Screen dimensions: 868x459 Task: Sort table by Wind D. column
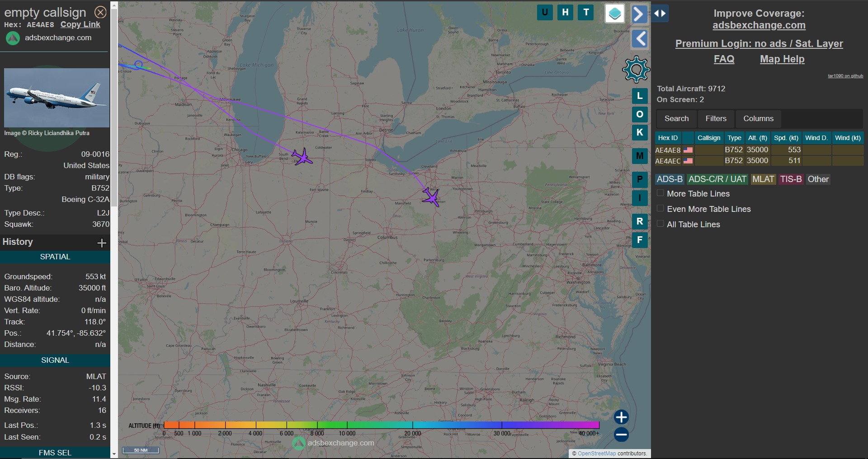click(x=816, y=138)
